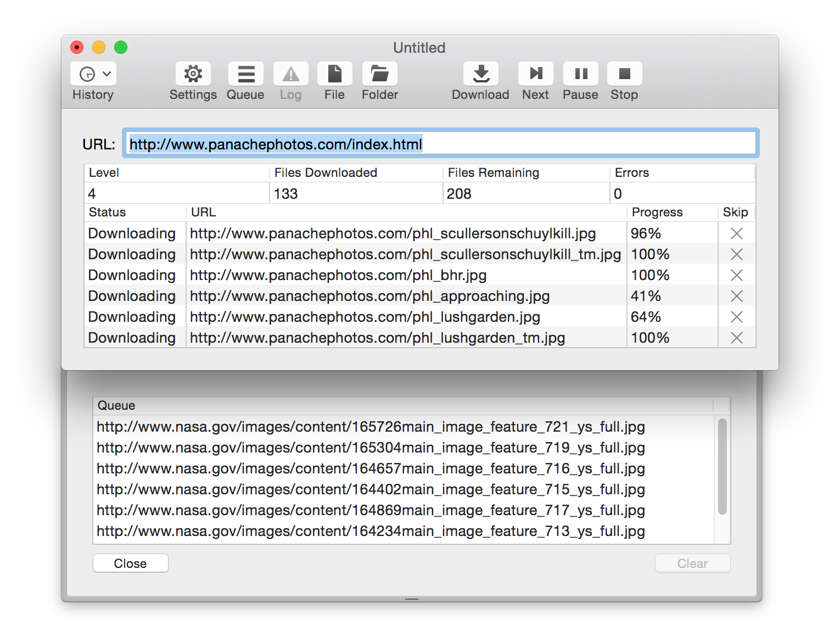840x625 pixels.
Task: Click the Status column header
Action: click(x=108, y=213)
